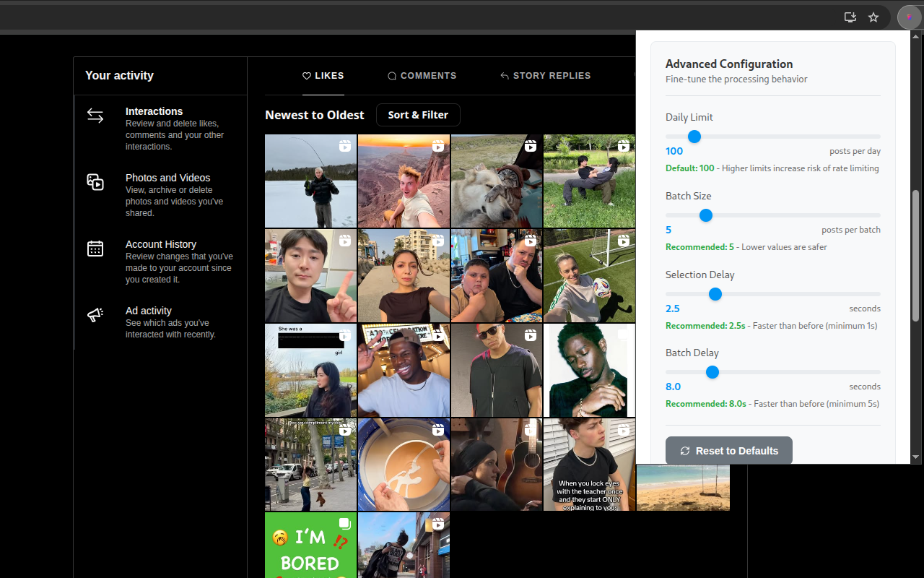The height and width of the screenshot is (578, 924).
Task: Click the Ad activity megaphone icon
Action: tap(95, 315)
